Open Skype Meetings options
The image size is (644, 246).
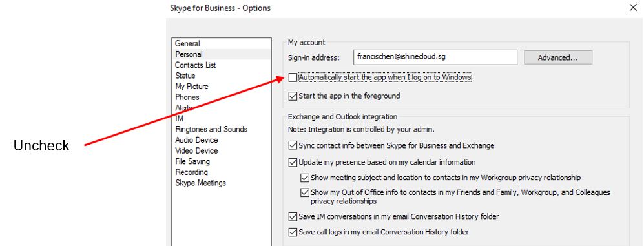(200, 183)
